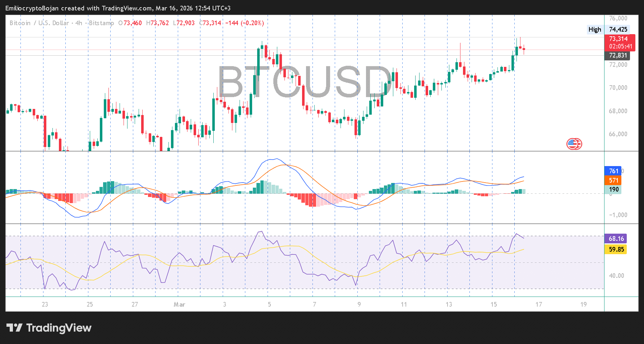This screenshot has width=644, height=344.
Task: Click the 70,000 price axis label
Action: [x=618, y=88]
